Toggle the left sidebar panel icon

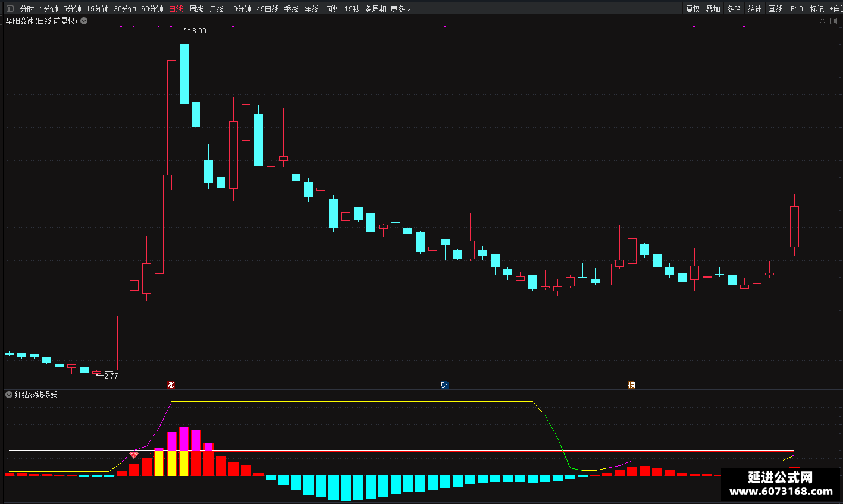10,9
